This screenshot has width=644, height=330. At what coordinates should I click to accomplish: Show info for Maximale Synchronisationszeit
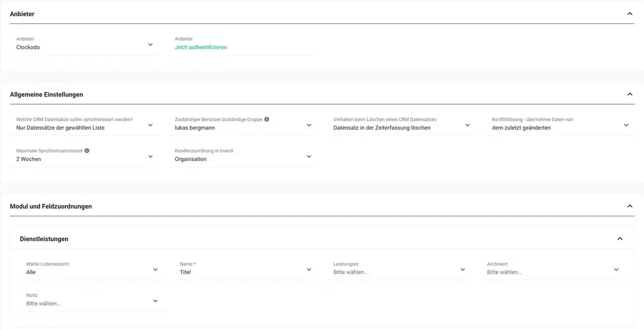(x=86, y=151)
